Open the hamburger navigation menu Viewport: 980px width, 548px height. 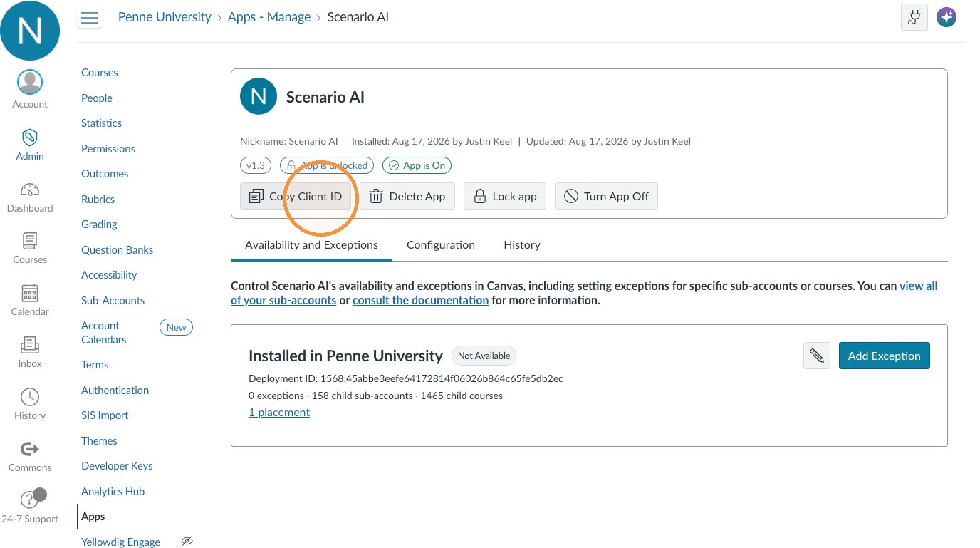point(90,18)
